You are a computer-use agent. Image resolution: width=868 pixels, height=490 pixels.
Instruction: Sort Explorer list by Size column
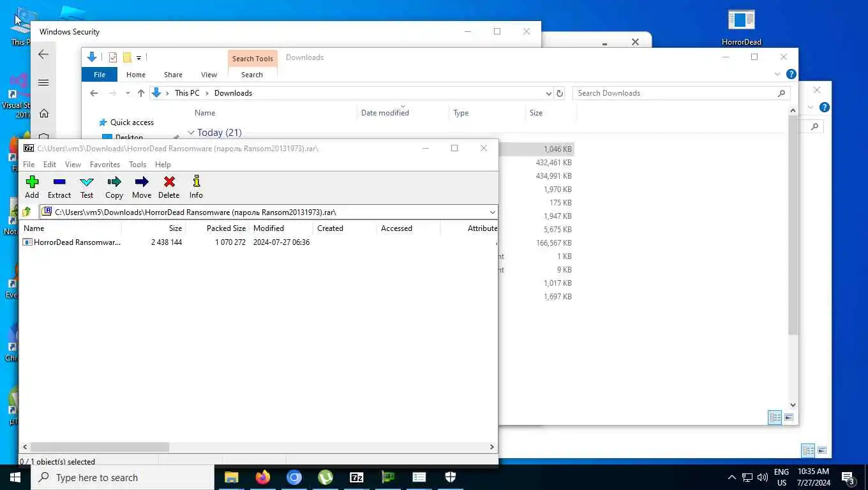[x=536, y=113]
